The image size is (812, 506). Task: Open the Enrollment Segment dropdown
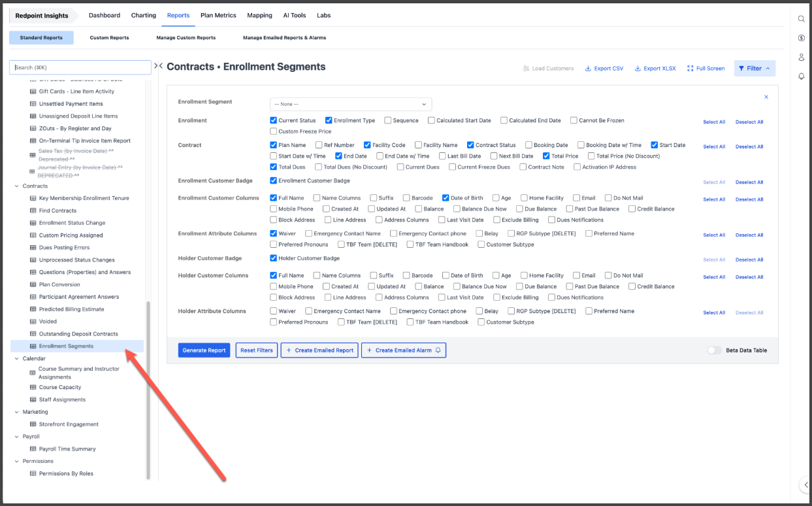[351, 104]
